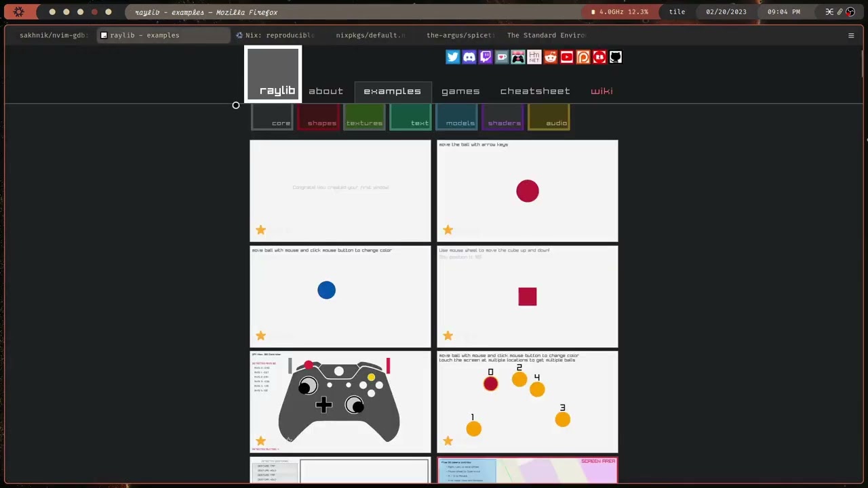The width and height of the screenshot is (868, 488).
Task: Click the Patreon icon
Action: tap(583, 57)
